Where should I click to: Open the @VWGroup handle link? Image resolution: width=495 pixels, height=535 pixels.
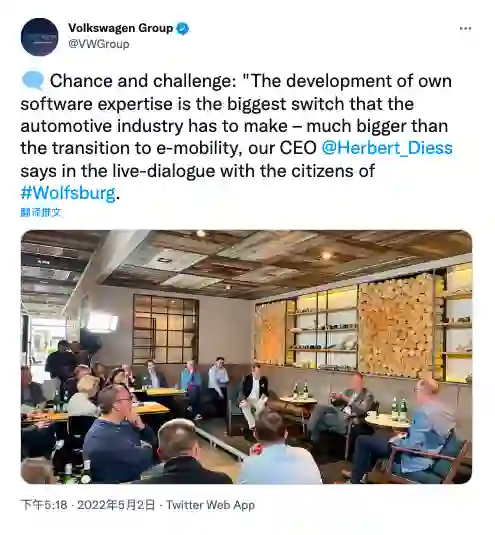coord(99,44)
